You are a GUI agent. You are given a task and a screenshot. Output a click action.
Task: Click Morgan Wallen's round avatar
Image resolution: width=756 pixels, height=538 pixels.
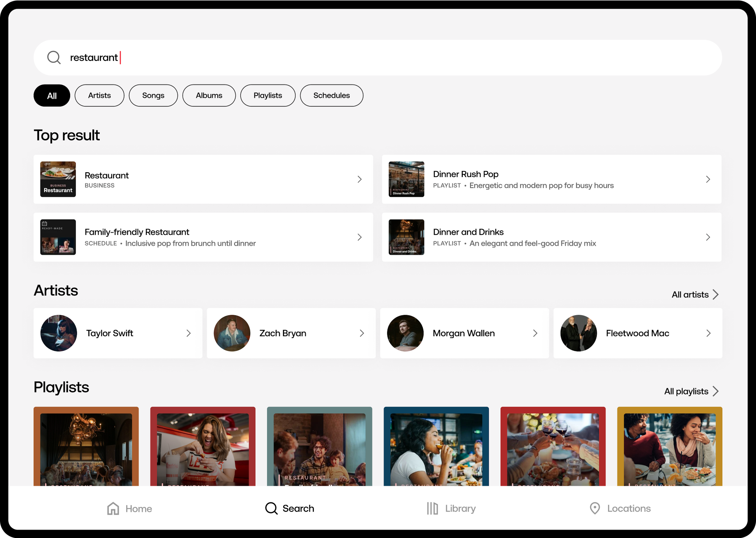[405, 333]
